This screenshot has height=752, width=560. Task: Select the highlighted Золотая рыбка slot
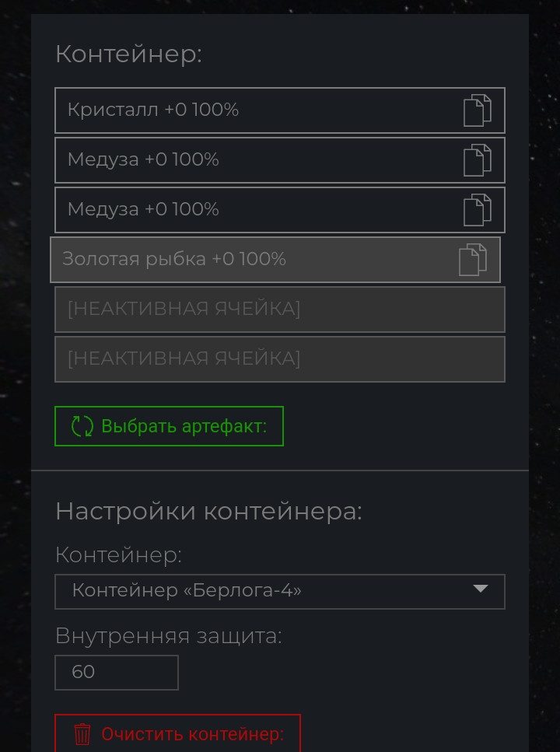pos(275,260)
